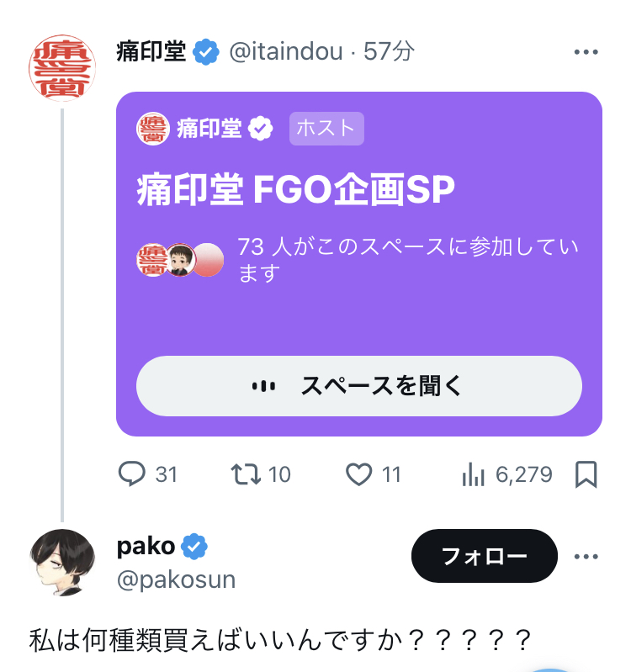The image size is (631, 672).
Task: Click the 痛印堂 FGO企画SP space title
Action: click(x=295, y=192)
